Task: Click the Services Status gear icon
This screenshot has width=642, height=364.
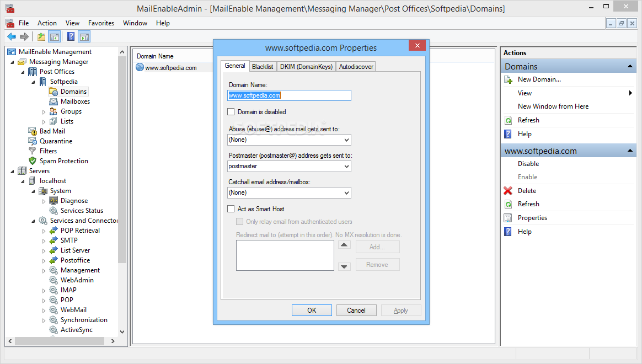Action: 54,211
